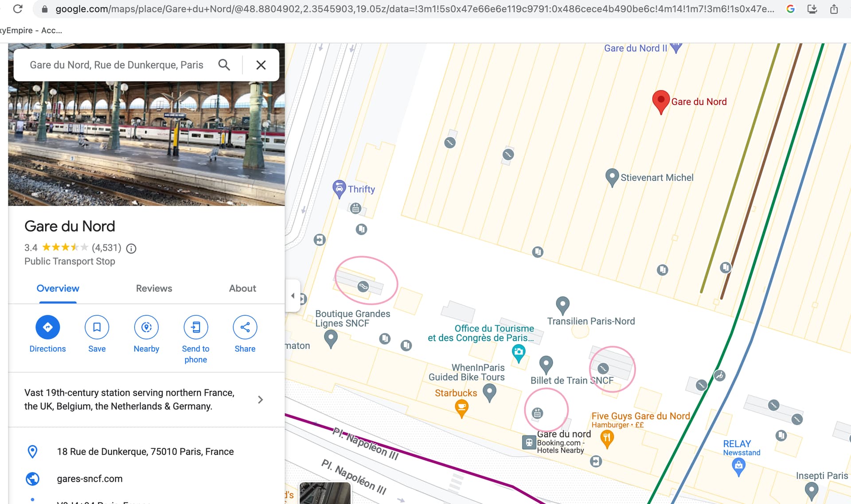
Task: Click the street view thumbnail at bottom
Action: tap(325, 493)
